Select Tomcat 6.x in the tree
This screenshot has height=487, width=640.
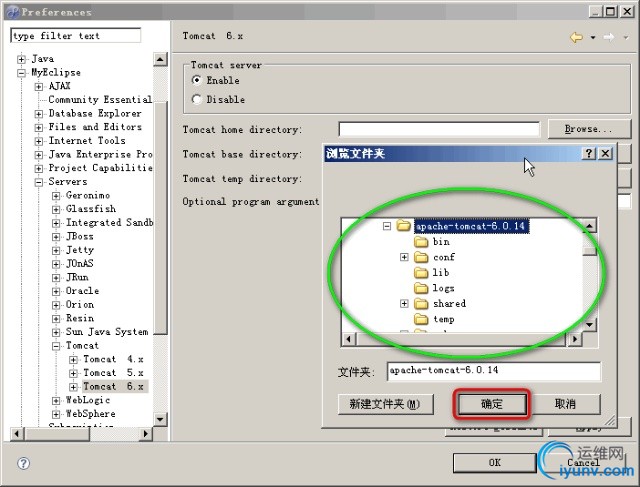coord(113,386)
